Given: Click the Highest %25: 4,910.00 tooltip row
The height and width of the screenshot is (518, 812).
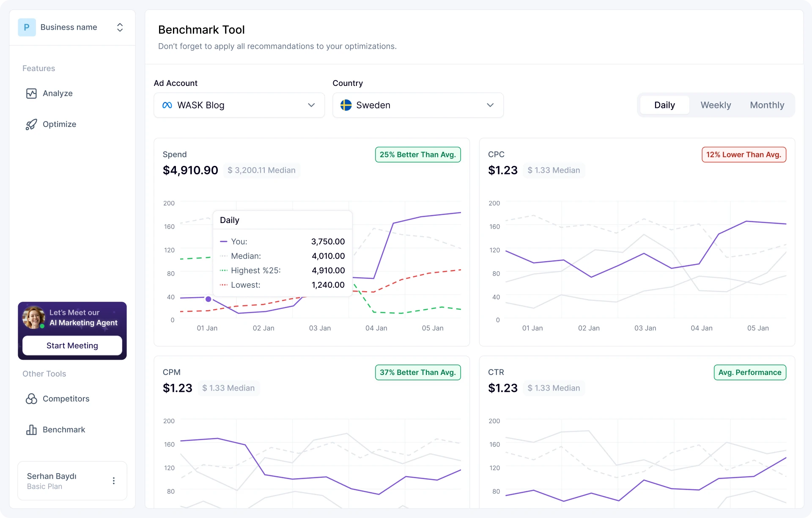Looking at the screenshot, I should click(x=283, y=270).
